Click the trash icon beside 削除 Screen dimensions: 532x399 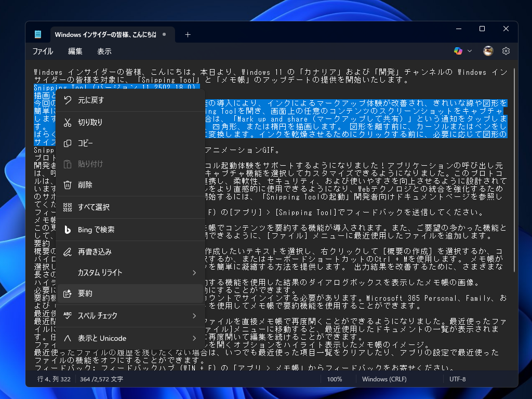(68, 185)
